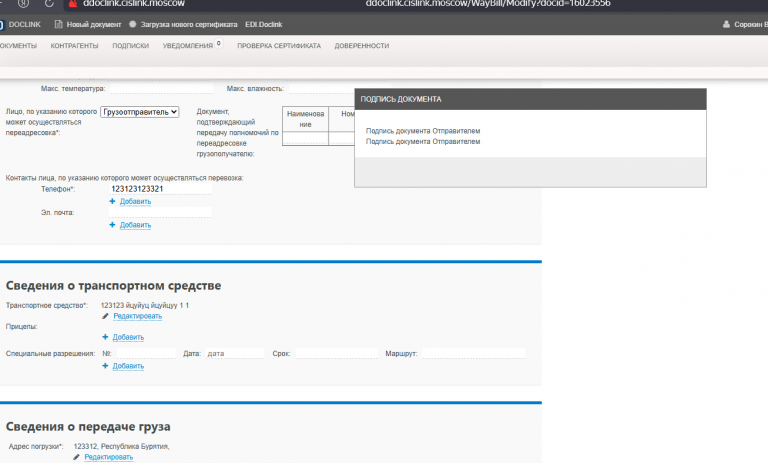Focus the Макс. влажность field
Screen dimensions: 768x463
[x=321, y=89]
